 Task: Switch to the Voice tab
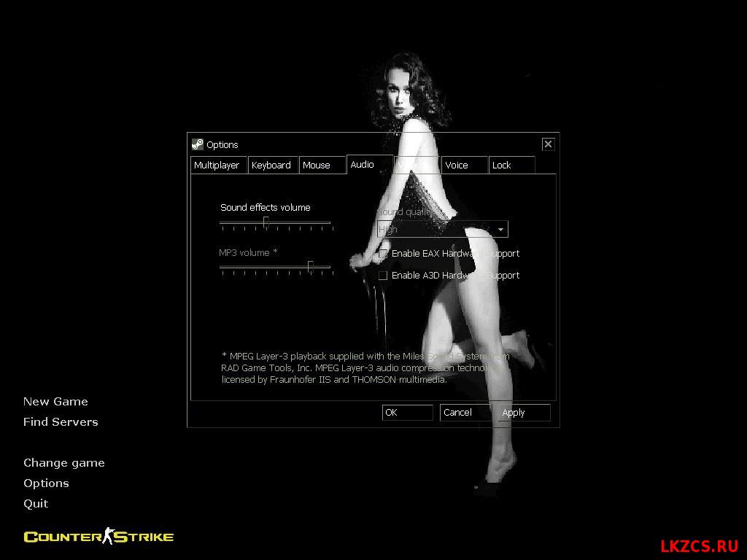[465, 165]
